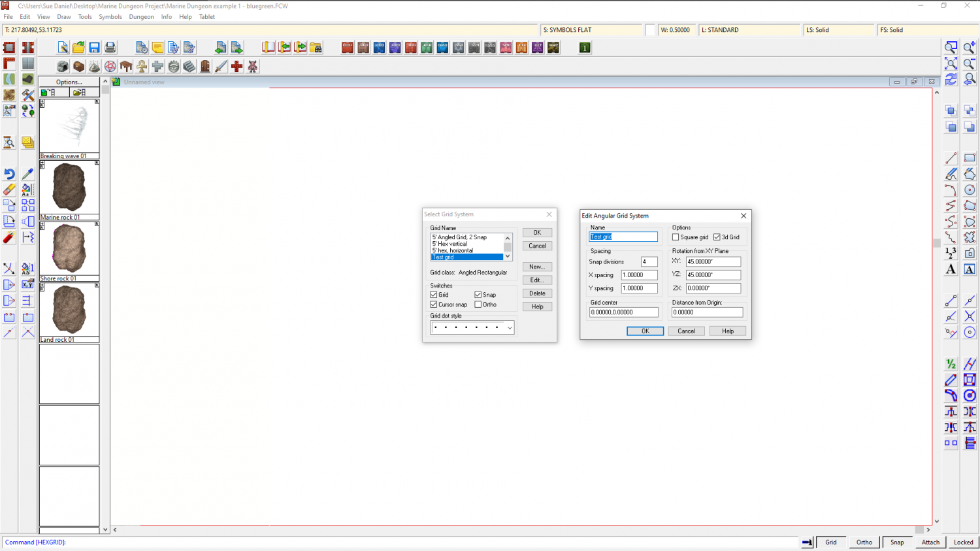
Task: Select the wooden table symbol catalog icon
Action: (x=126, y=67)
